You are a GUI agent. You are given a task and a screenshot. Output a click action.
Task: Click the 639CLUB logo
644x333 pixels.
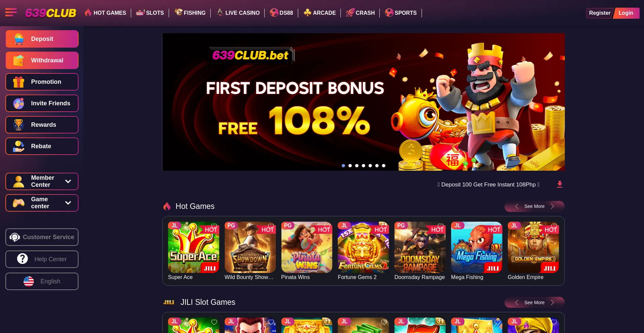coord(51,13)
